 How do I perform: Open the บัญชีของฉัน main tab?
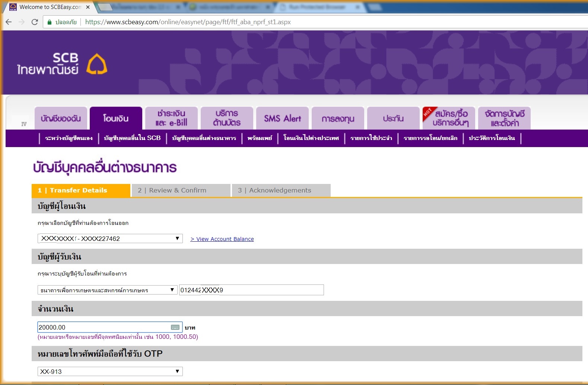(x=61, y=118)
